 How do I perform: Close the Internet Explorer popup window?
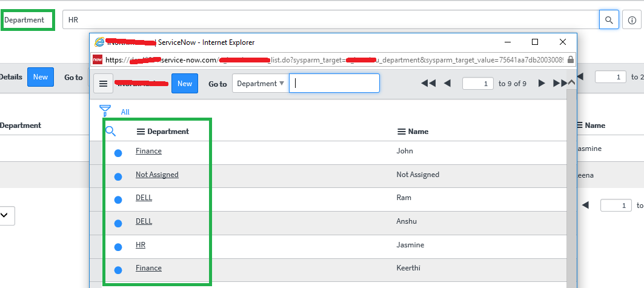point(563,42)
